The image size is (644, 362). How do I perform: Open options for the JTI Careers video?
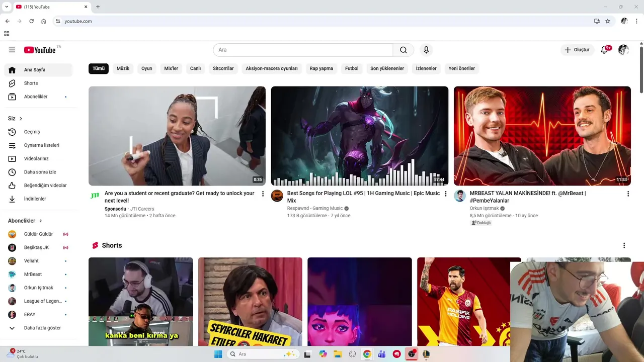click(x=263, y=194)
